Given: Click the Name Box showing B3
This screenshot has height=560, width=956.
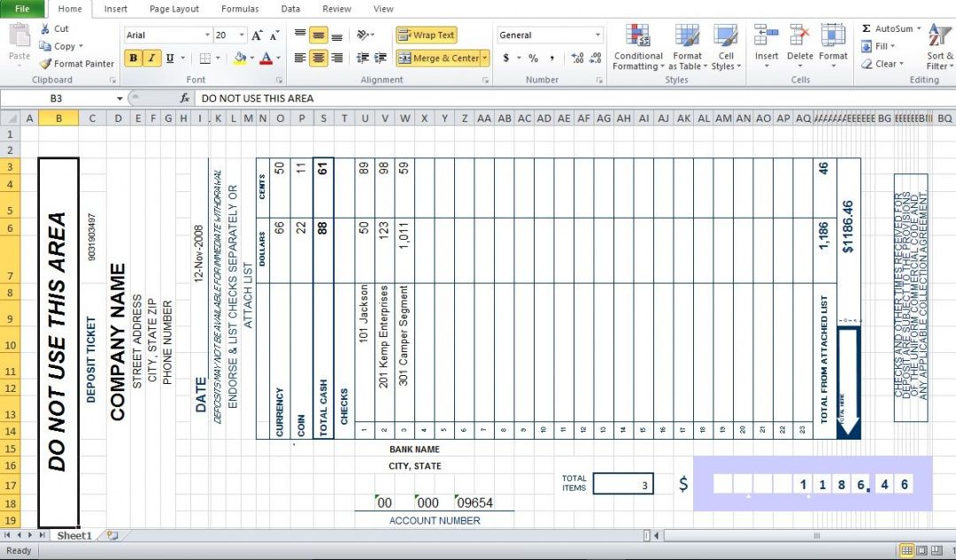Looking at the screenshot, I should [x=62, y=98].
